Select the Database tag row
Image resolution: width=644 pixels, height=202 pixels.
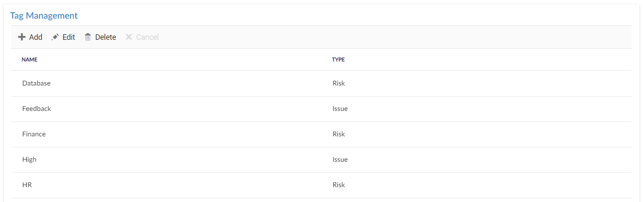321,83
